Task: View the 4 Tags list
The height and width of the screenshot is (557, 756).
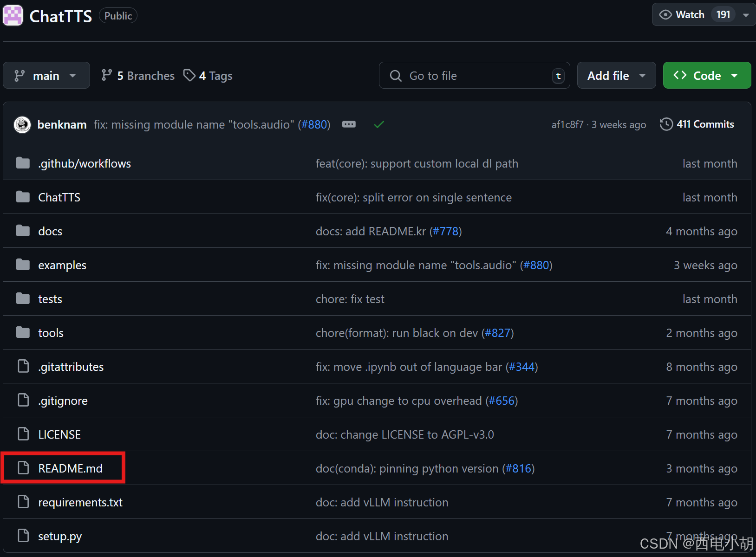Action: [x=208, y=76]
